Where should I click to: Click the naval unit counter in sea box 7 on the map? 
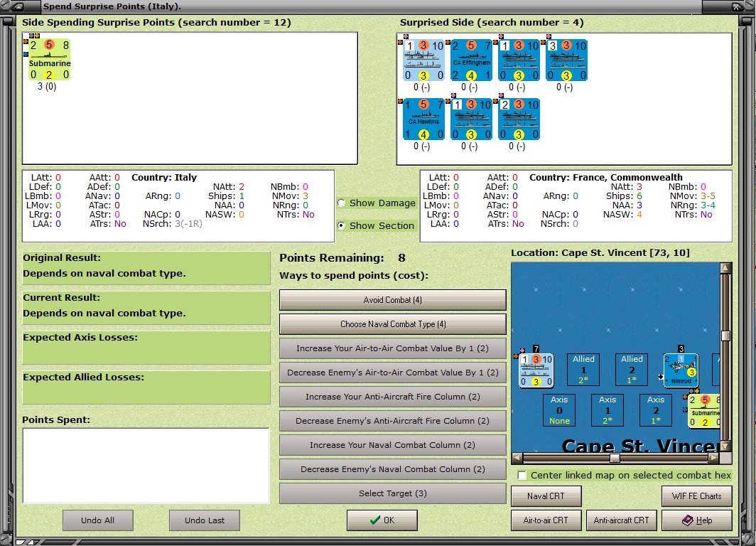point(536,370)
